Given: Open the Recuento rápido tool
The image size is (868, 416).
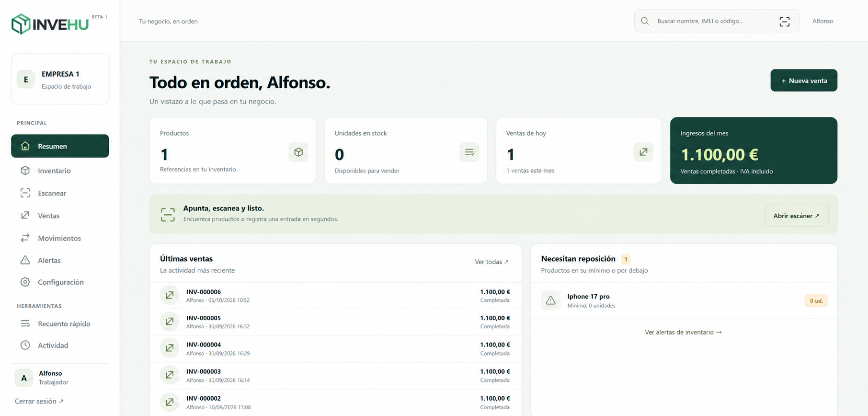Looking at the screenshot, I should click(x=60, y=324).
